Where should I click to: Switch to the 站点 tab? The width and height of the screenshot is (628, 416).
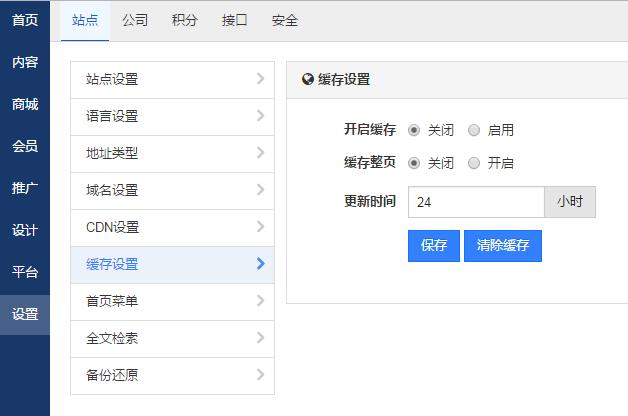click(x=85, y=20)
